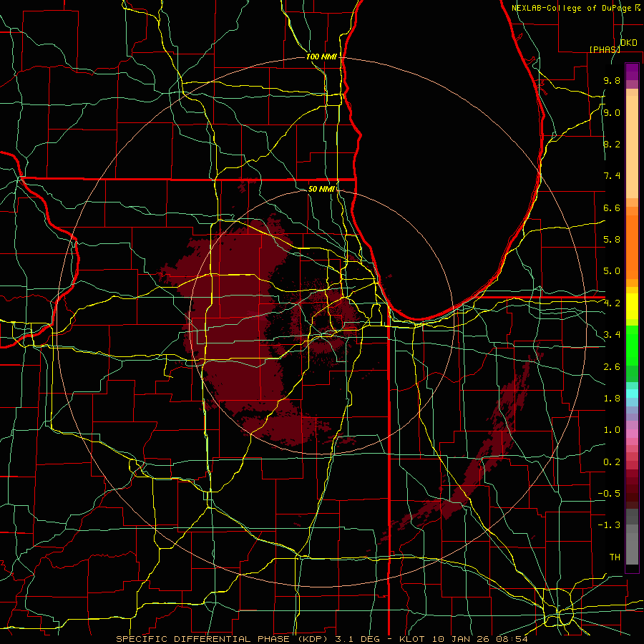The image size is (644, 644).
Task: Click the '100 NMI' range ring label
Action: pos(321,57)
